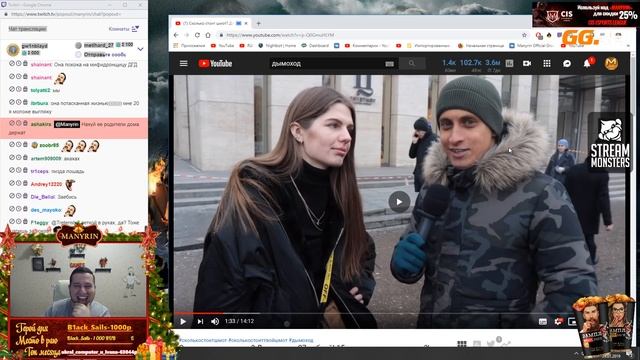The image size is (640, 360).
Task: Open the stats bar-chart icon by counters
Action: (509, 63)
